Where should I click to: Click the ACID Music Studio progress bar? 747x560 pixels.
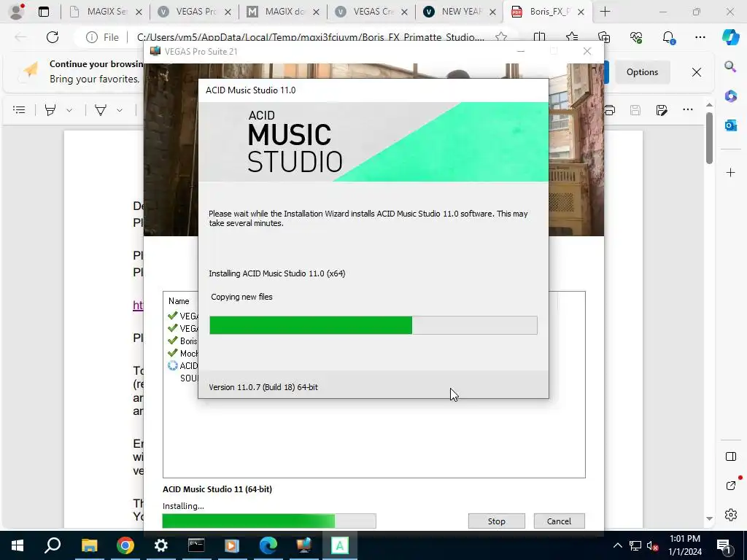pos(373,325)
